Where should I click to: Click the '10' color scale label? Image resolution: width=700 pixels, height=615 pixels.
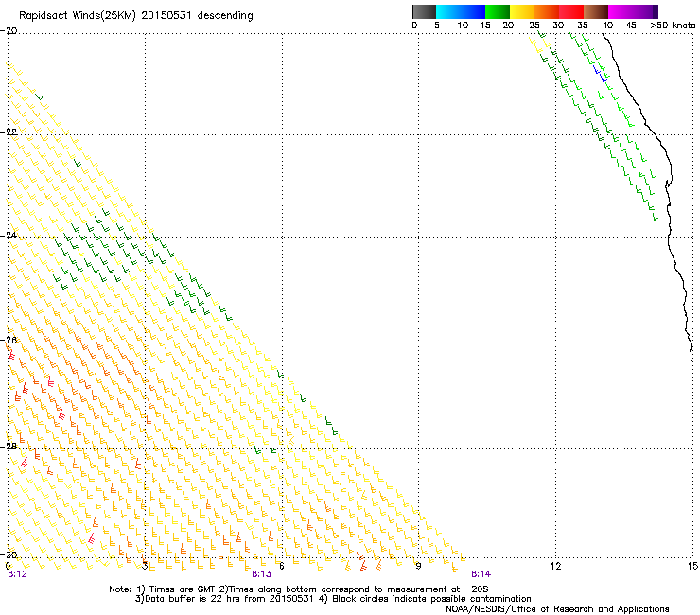463,26
